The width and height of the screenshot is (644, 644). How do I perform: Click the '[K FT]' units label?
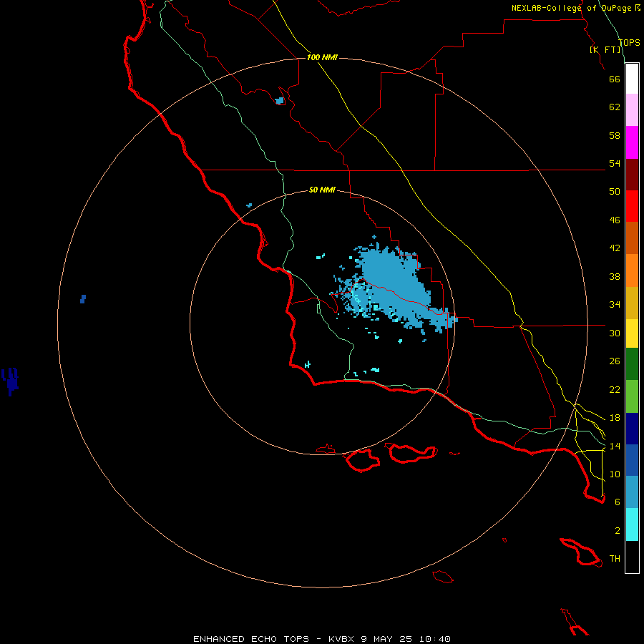click(605, 49)
